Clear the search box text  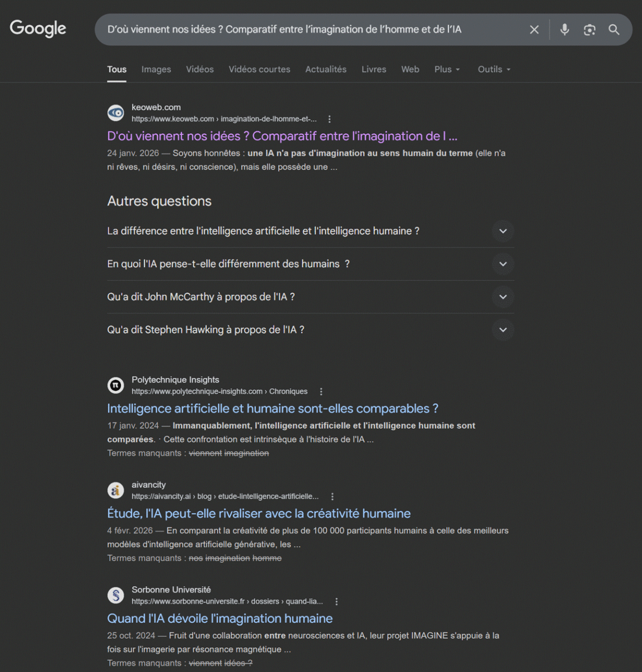point(534,30)
